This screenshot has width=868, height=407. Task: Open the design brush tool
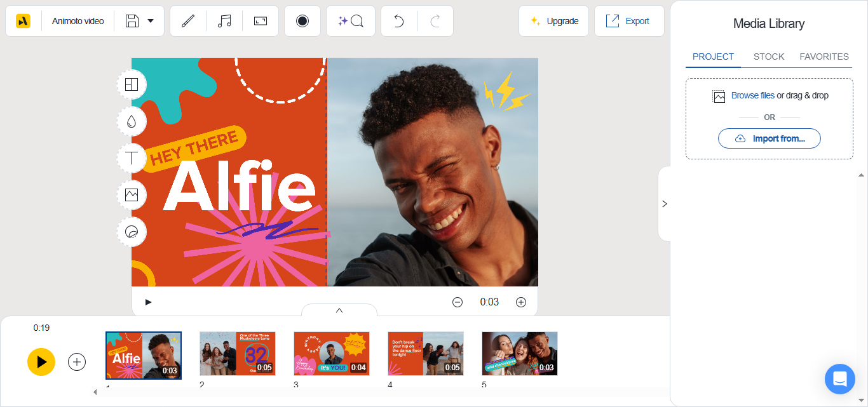click(x=188, y=21)
